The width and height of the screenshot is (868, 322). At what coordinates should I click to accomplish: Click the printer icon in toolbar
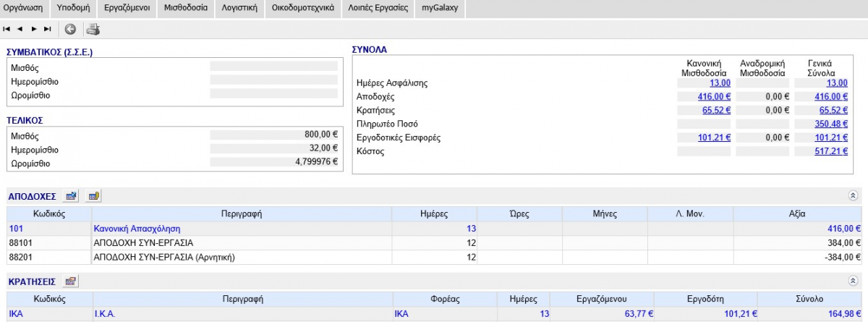click(93, 30)
